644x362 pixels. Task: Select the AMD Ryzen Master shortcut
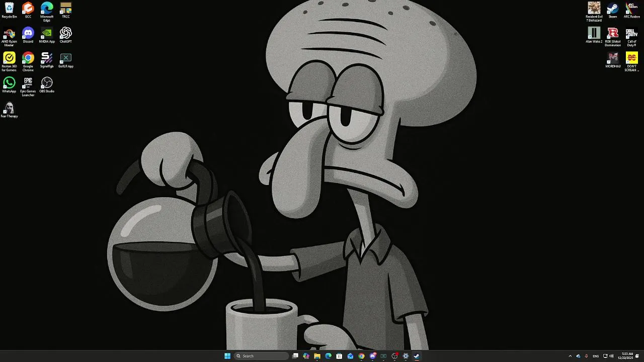(x=9, y=37)
